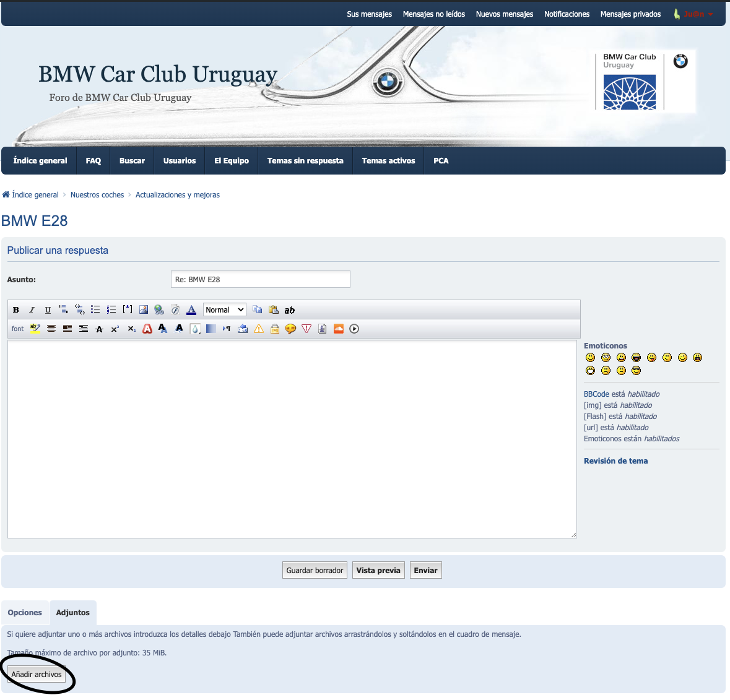Apply superscript formatting

point(115,329)
